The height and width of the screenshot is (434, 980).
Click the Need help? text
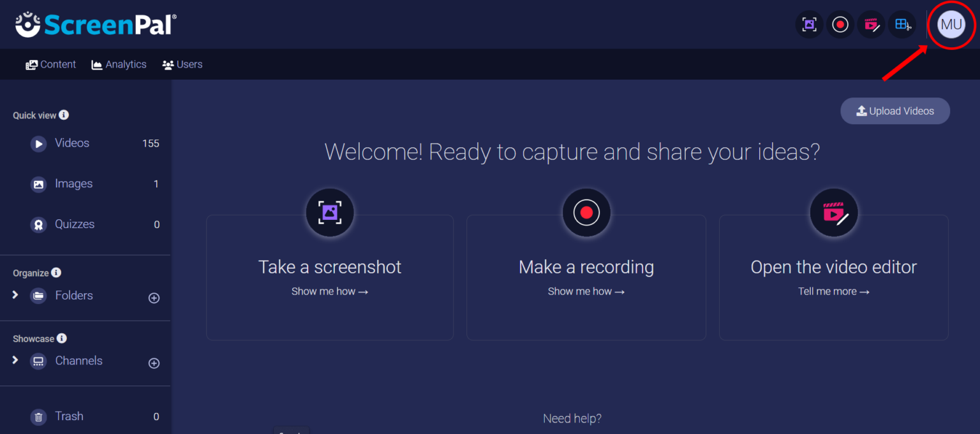pos(572,418)
